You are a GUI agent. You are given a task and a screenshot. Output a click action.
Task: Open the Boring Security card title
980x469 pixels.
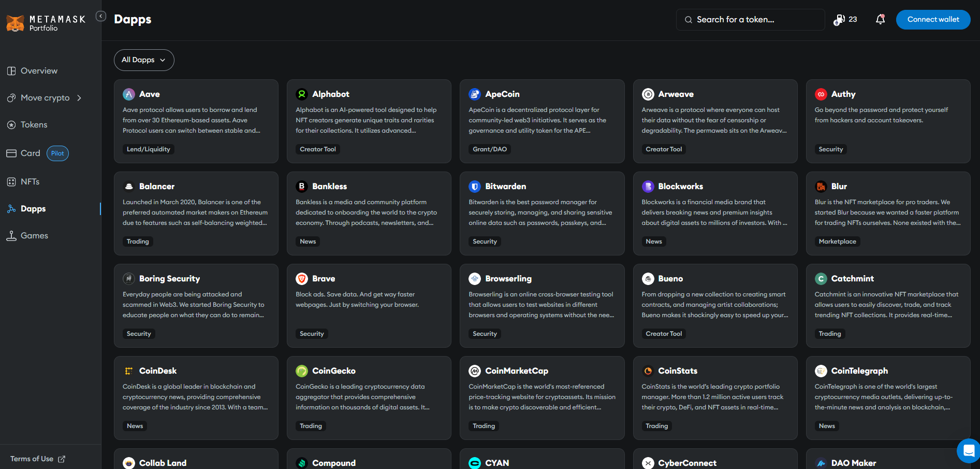click(169, 278)
